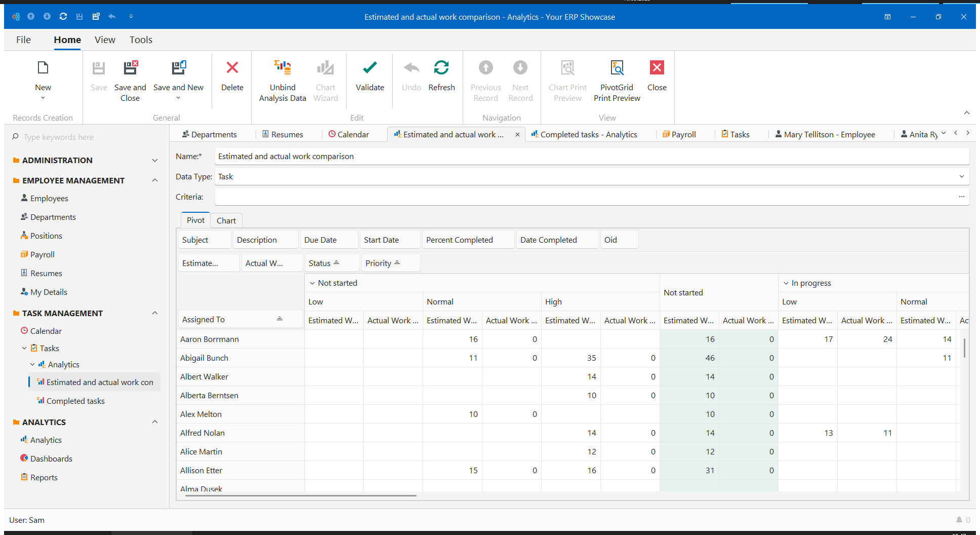Click the red Close ribbon icon
This screenshot has width=980, height=535.
657,68
